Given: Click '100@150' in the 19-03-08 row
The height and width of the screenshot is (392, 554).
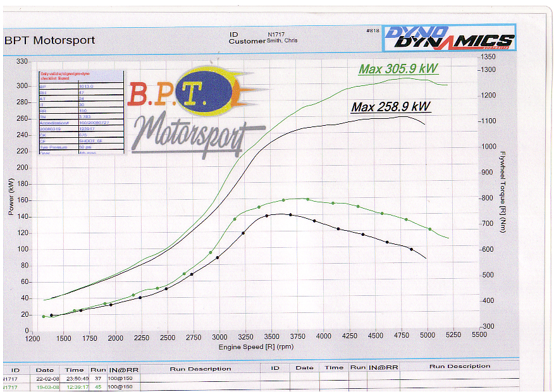Looking at the screenshot, I should click(120, 387).
